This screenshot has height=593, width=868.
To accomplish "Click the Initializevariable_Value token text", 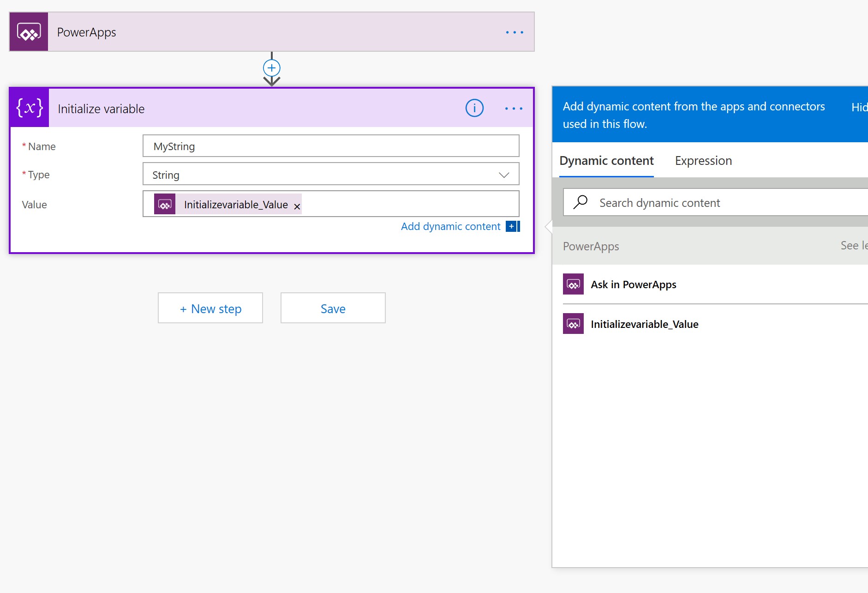I will pos(236,205).
